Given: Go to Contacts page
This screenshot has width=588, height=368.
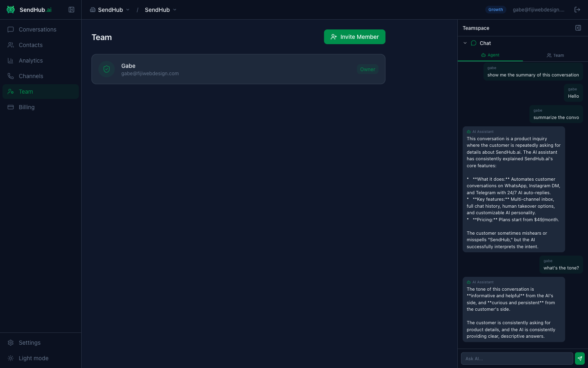Looking at the screenshot, I should [41, 45].
